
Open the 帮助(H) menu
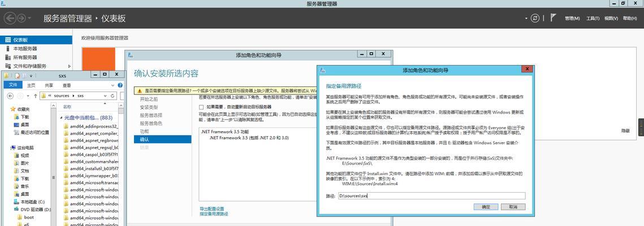630,19
